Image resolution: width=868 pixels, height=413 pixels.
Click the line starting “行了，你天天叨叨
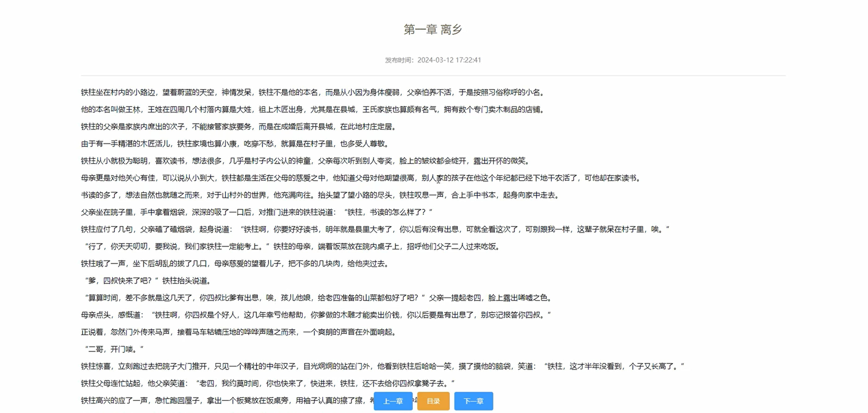point(292,247)
